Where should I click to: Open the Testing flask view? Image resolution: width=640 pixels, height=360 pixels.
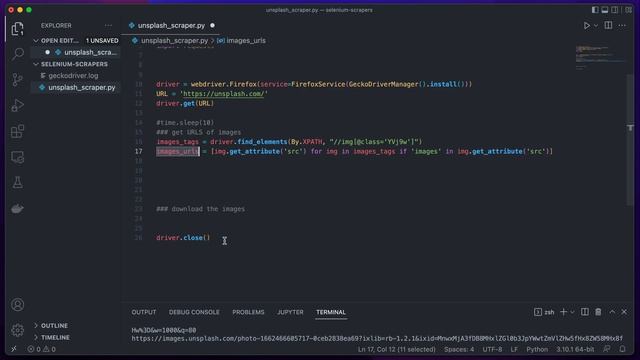click(18, 182)
